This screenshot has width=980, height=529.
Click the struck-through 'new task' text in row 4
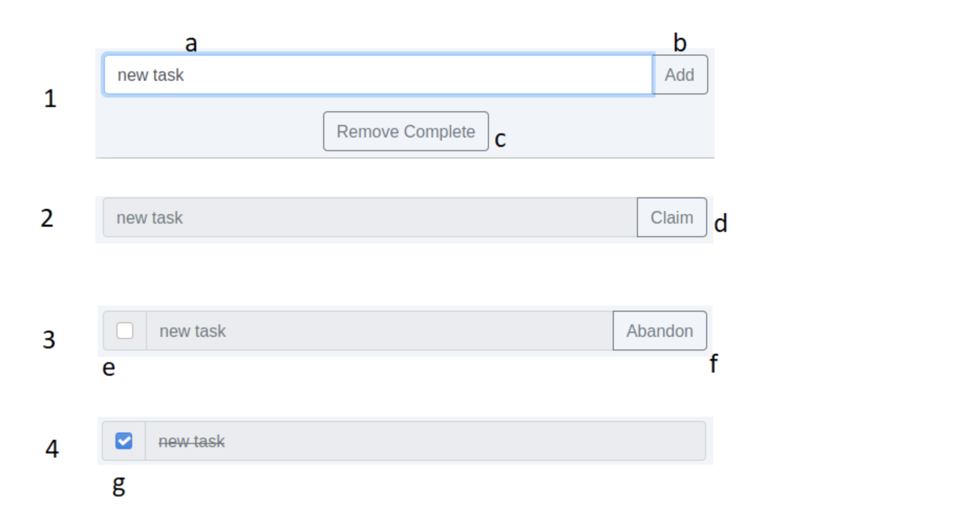coord(192,441)
